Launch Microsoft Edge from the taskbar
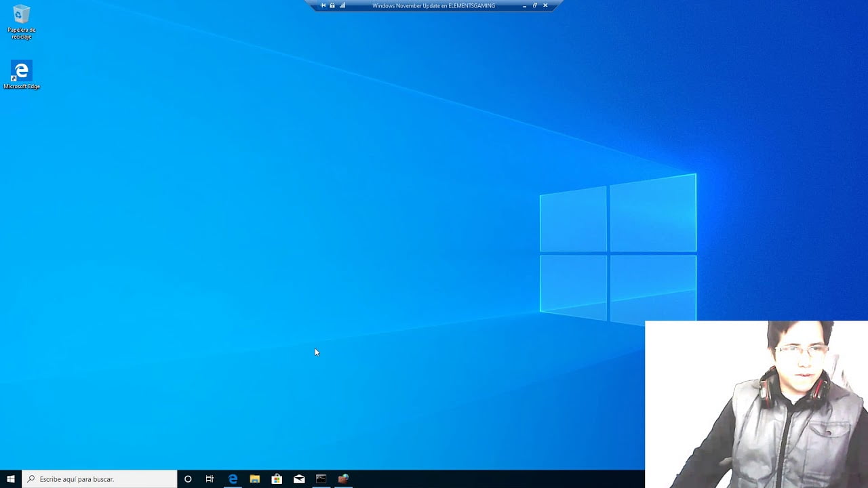The height and width of the screenshot is (488, 868). point(233,479)
